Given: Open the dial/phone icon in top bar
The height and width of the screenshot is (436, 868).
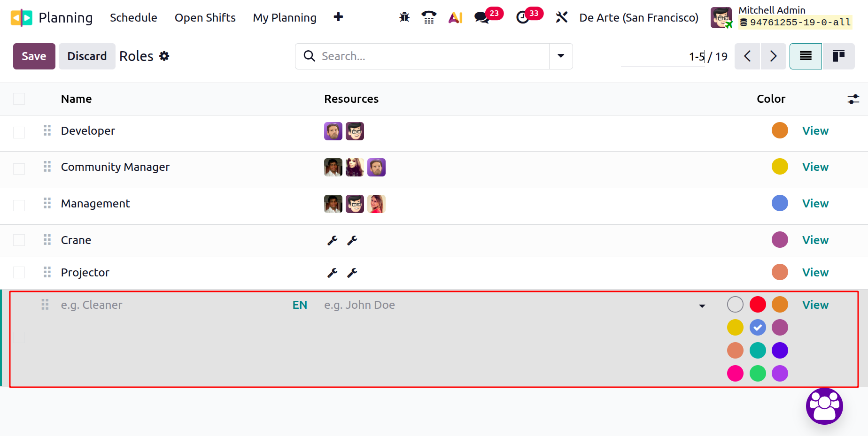Looking at the screenshot, I should click(428, 17).
